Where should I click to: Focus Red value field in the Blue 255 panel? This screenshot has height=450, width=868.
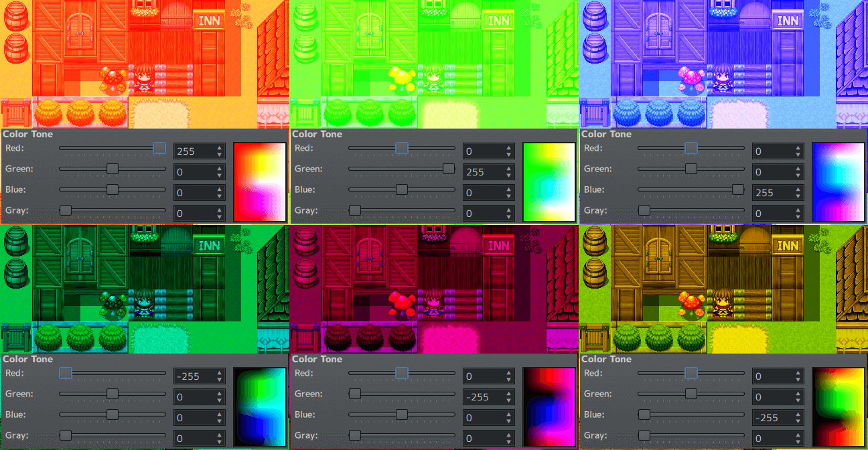coord(778,151)
